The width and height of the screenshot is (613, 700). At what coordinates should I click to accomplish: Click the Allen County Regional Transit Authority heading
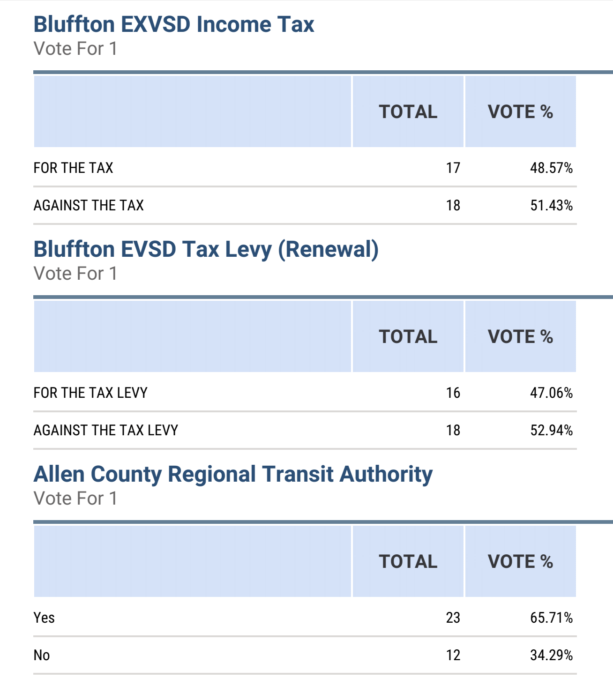233,474
